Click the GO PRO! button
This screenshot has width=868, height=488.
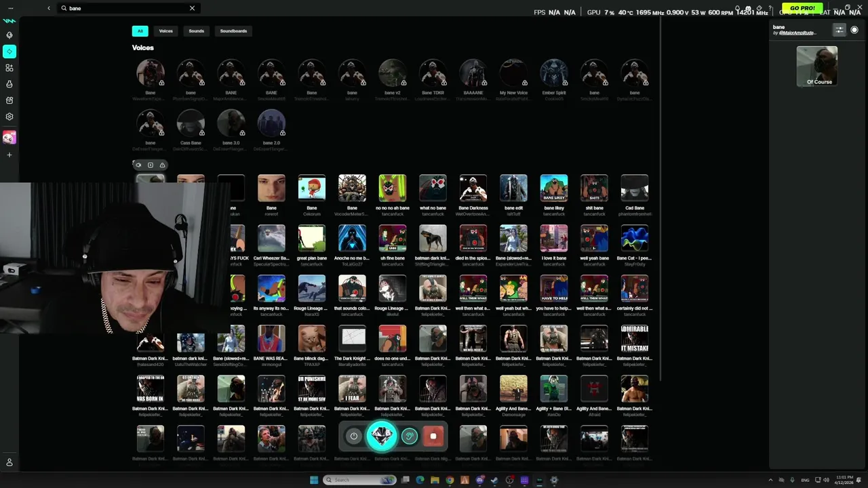(802, 8)
